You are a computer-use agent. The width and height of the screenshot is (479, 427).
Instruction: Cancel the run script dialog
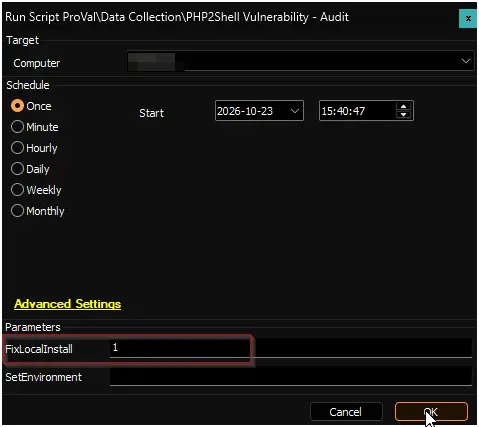[x=346, y=412]
